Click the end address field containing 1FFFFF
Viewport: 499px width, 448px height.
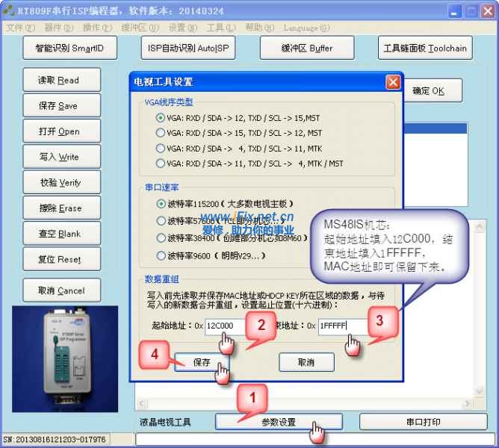(342, 326)
